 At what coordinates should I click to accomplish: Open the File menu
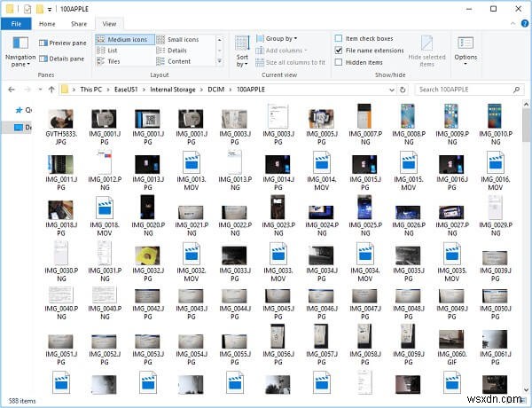(16, 24)
